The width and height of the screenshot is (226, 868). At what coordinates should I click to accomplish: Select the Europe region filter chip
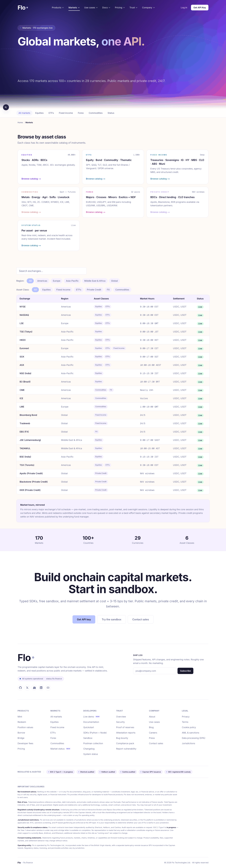pyautogui.click(x=56, y=281)
